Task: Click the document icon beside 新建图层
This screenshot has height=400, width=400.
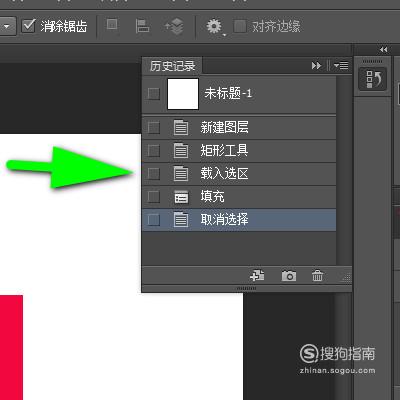Action: (181, 128)
